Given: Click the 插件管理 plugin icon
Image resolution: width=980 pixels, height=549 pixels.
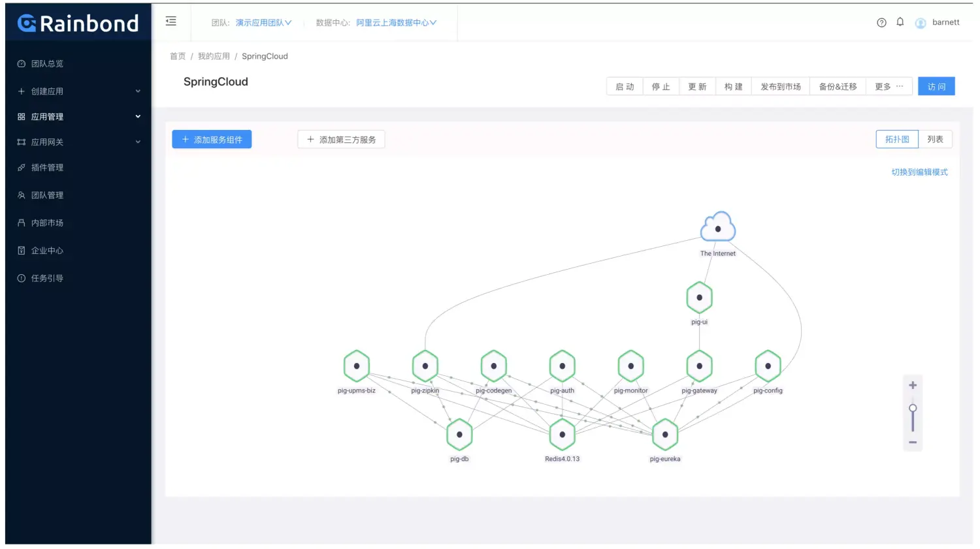Looking at the screenshot, I should pos(22,168).
